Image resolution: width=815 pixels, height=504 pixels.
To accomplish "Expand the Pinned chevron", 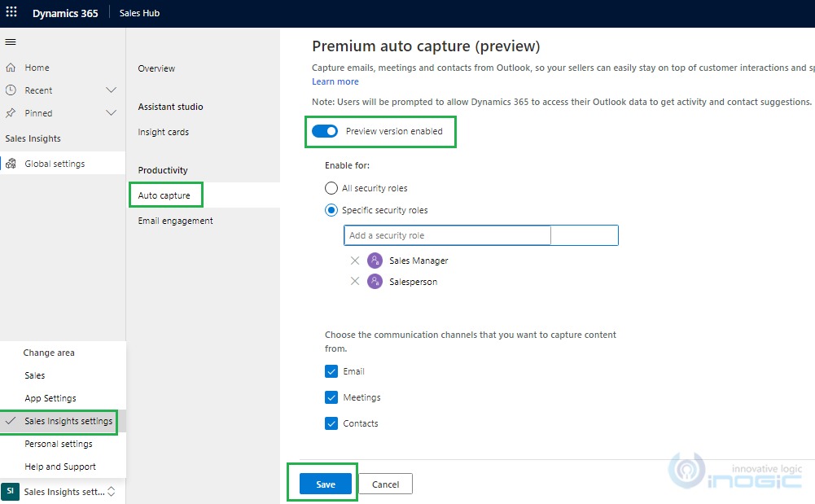I will (x=112, y=112).
